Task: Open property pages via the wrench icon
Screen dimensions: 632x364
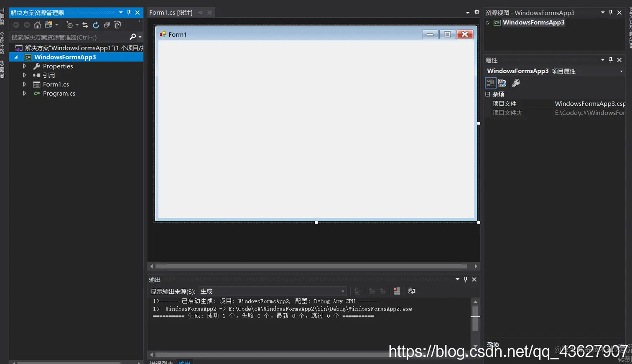Action: pyautogui.click(x=516, y=83)
